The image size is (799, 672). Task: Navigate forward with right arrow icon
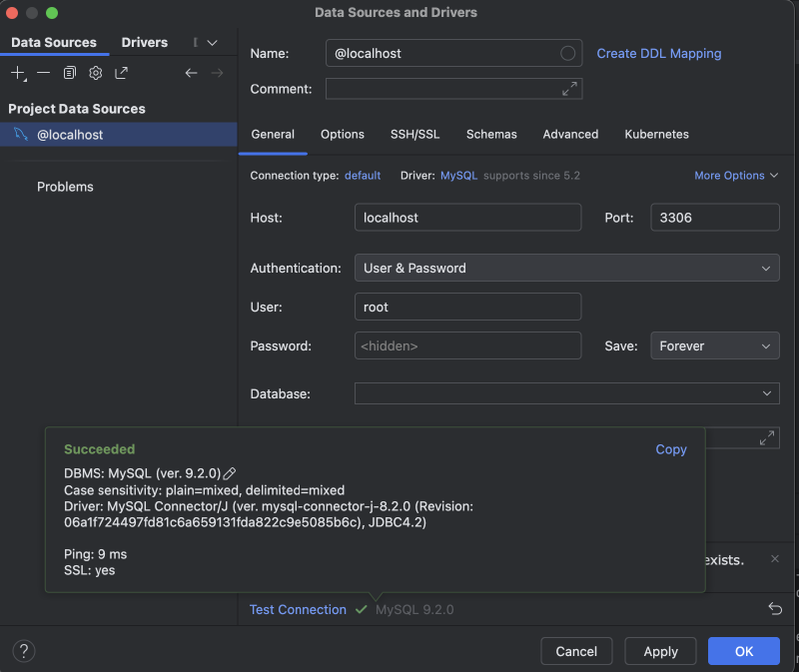tap(217, 73)
